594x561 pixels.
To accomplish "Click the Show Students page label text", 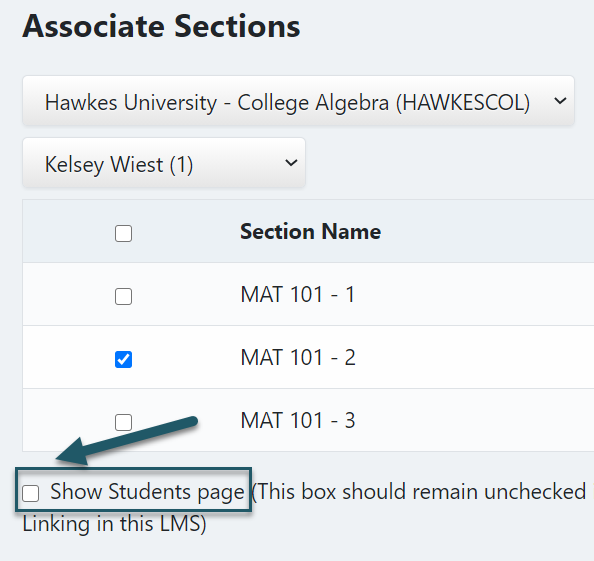I will 147,492.
